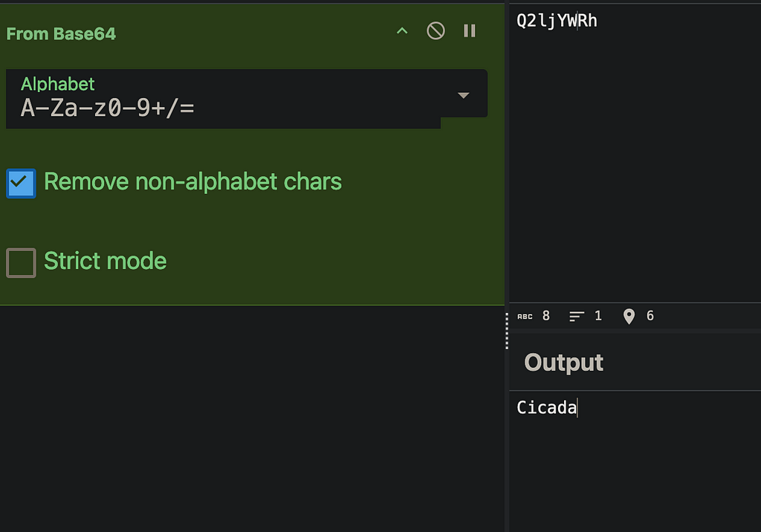The height and width of the screenshot is (532, 761).
Task: Click the cursor position pin icon
Action: 629,317
